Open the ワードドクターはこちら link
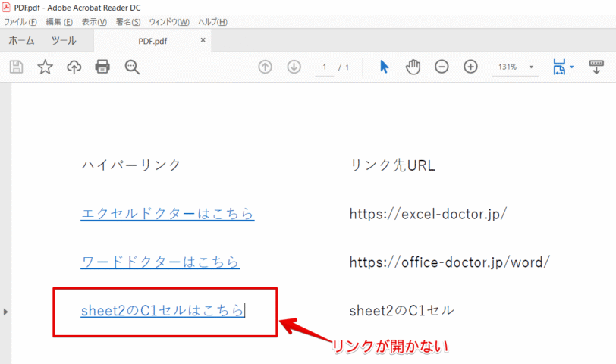This screenshot has height=364, width=616. click(160, 262)
